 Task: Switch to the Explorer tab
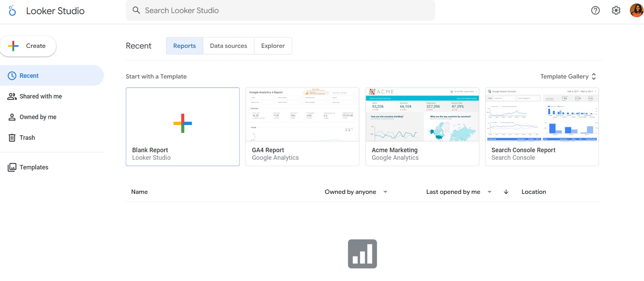(273, 46)
